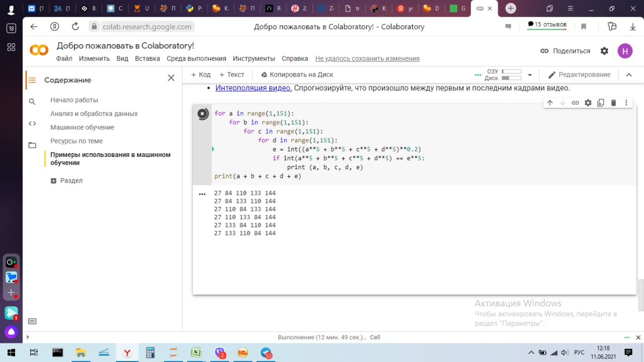Image resolution: width=644 pixels, height=362 pixels.
Task: Open the Файл menu
Action: click(64, 58)
